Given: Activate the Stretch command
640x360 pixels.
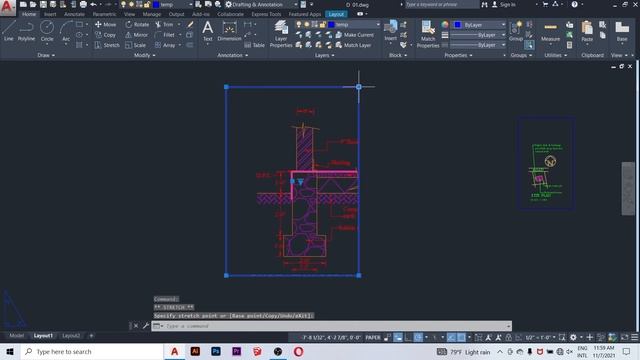Looking at the screenshot, I should point(107,45).
